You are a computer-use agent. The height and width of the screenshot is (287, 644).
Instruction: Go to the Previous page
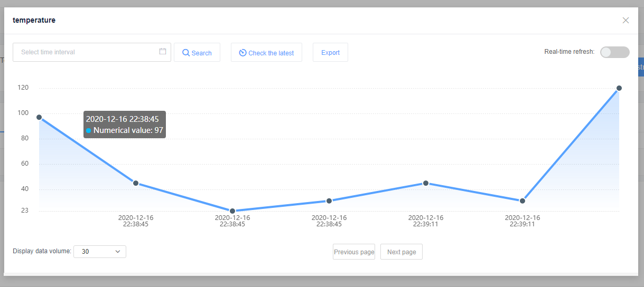pyautogui.click(x=354, y=252)
